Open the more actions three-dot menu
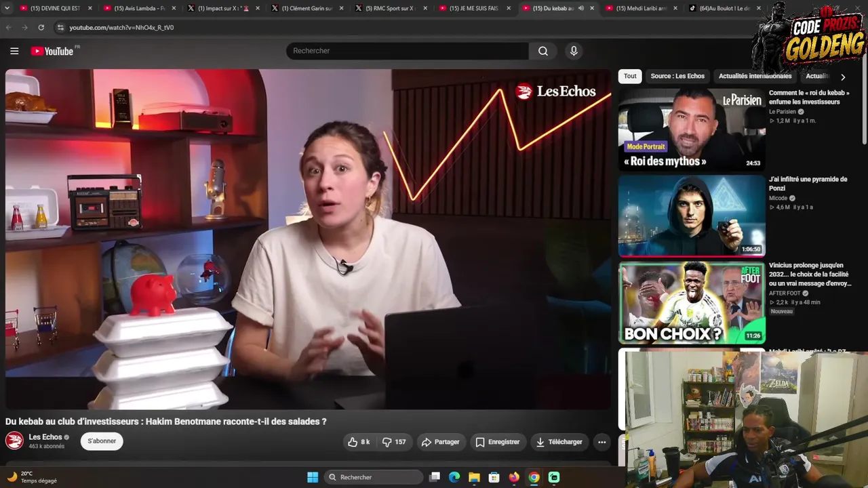This screenshot has width=868, height=488. [601, 442]
